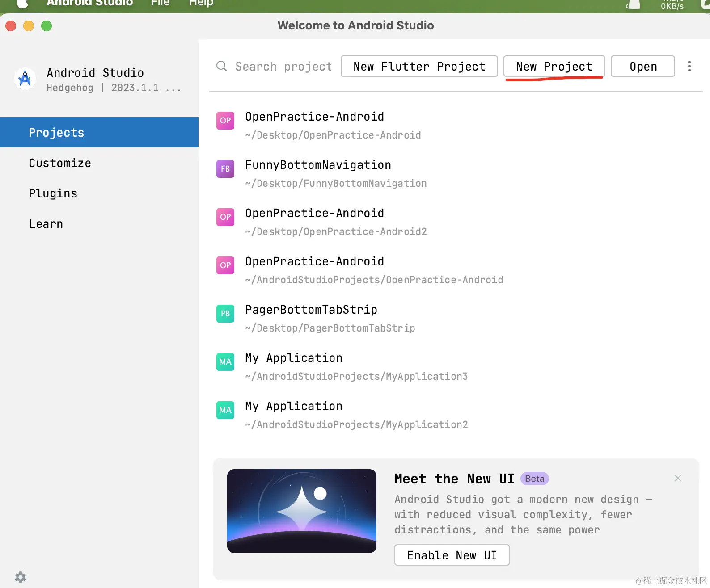Click the Beta badge label
Image resolution: width=710 pixels, height=588 pixels.
(x=535, y=479)
